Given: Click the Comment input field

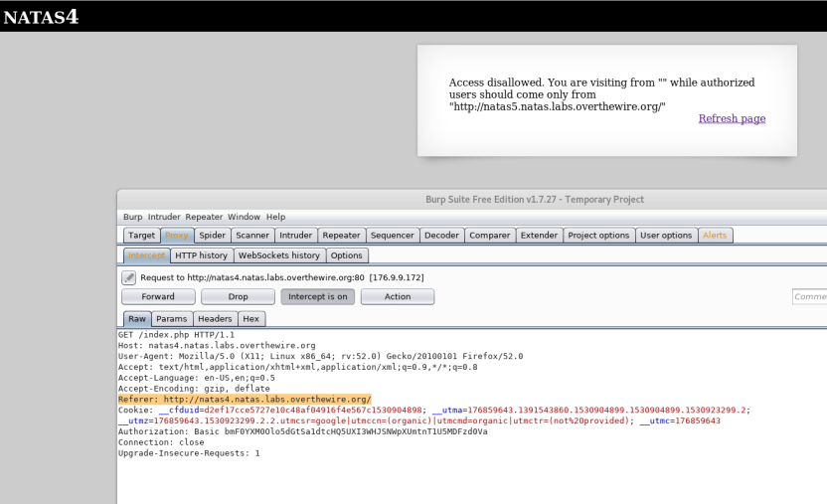Looking at the screenshot, I should 809,297.
